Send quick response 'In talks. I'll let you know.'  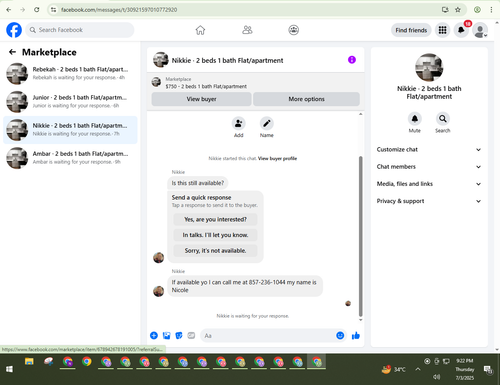215,235
